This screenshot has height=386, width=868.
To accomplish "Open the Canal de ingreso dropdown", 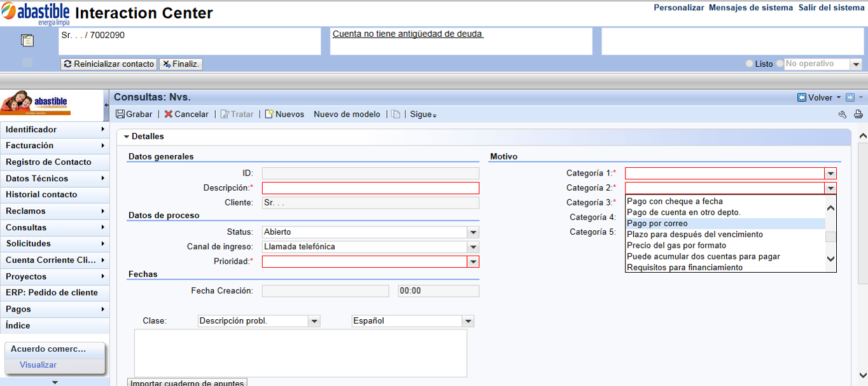I will (473, 247).
